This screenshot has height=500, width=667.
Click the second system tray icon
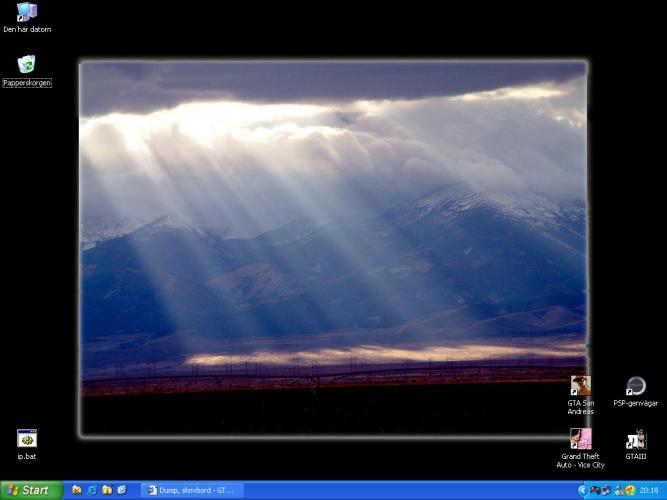[607, 490]
